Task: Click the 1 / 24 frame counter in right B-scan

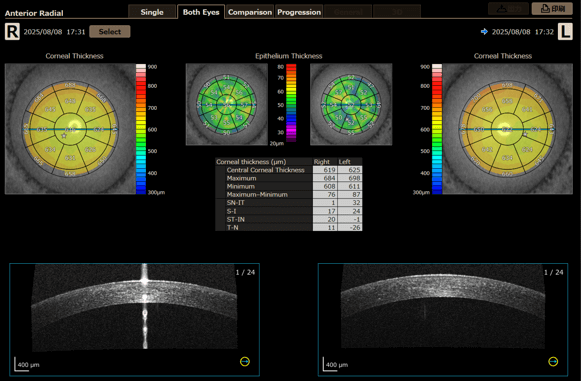Action: [x=245, y=272]
